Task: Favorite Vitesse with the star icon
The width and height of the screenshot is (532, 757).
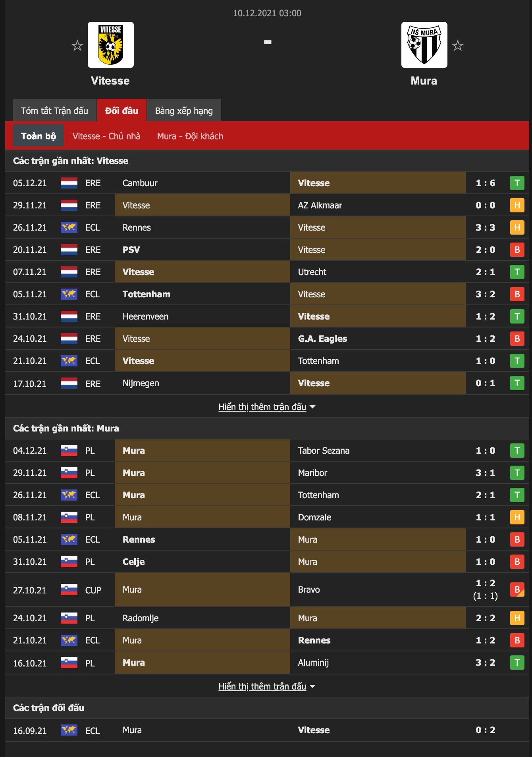Action: (x=77, y=46)
